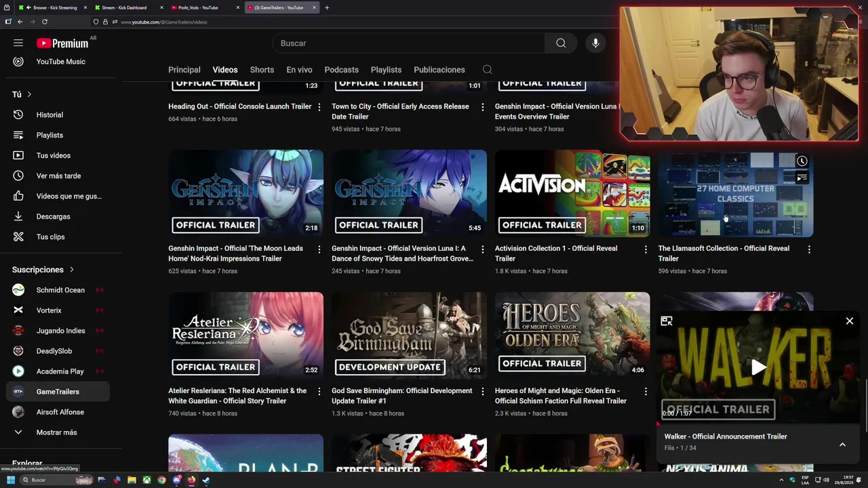
Task: Open options menu for Heading Out trailer
Action: (319, 107)
